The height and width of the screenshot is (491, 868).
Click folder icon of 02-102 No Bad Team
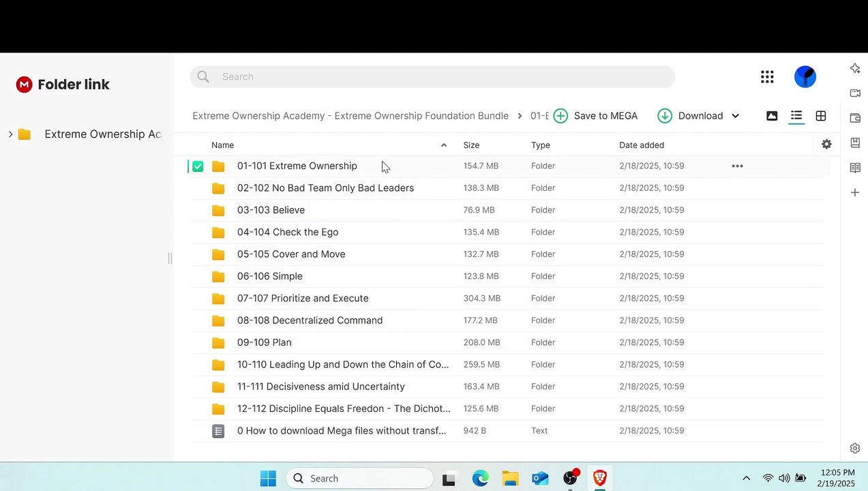coord(218,188)
